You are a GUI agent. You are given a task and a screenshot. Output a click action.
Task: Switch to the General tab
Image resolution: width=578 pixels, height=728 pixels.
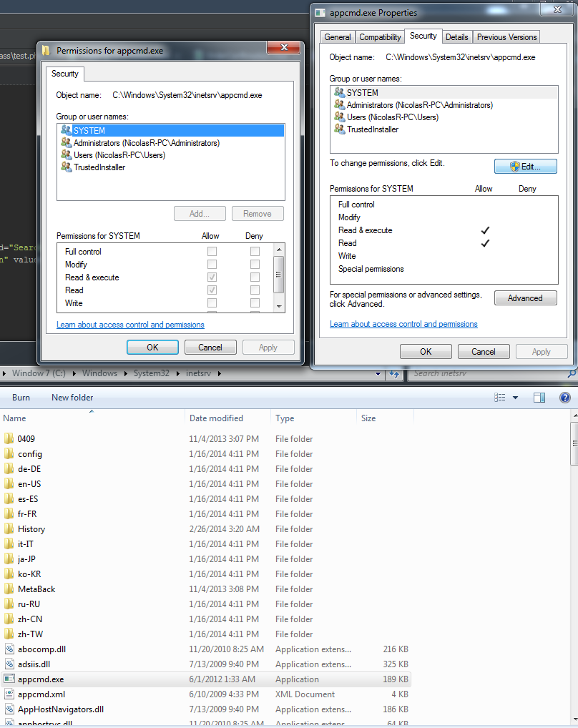click(338, 37)
